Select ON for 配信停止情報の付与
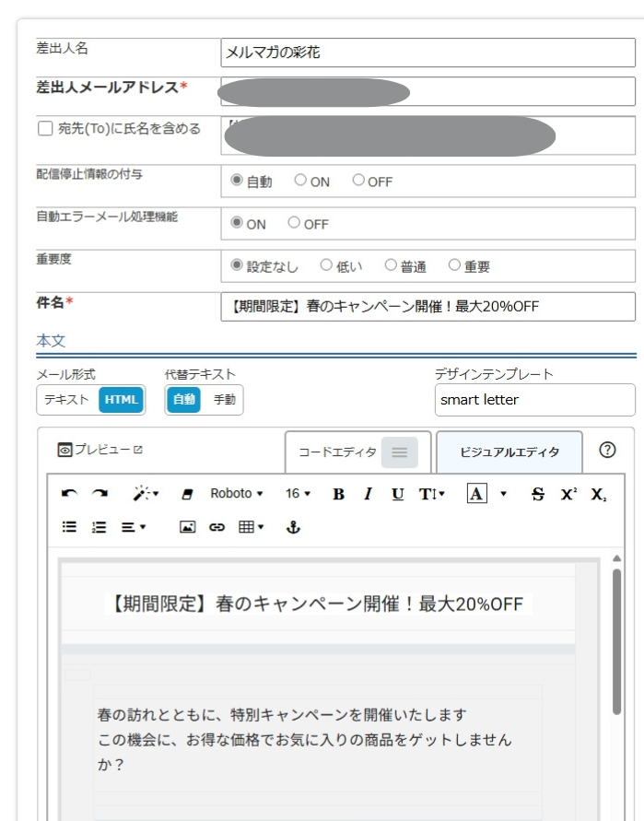This screenshot has height=821, width=644. tap(300, 180)
